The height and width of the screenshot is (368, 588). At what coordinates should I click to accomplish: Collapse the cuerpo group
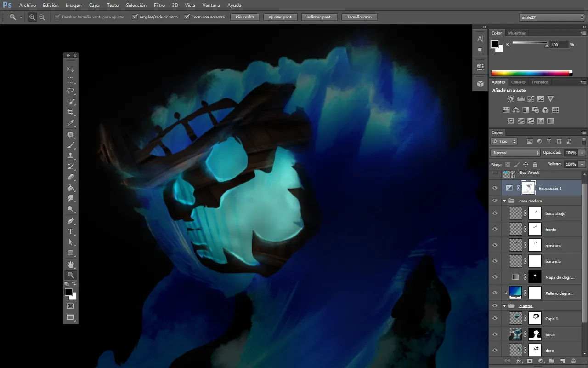pos(504,306)
